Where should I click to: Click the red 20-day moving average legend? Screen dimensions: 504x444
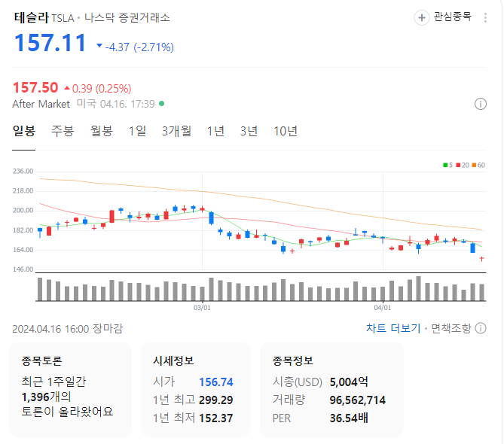coord(463,166)
